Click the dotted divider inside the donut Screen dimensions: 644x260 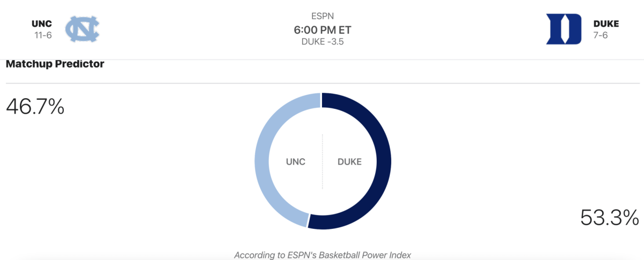click(x=322, y=161)
